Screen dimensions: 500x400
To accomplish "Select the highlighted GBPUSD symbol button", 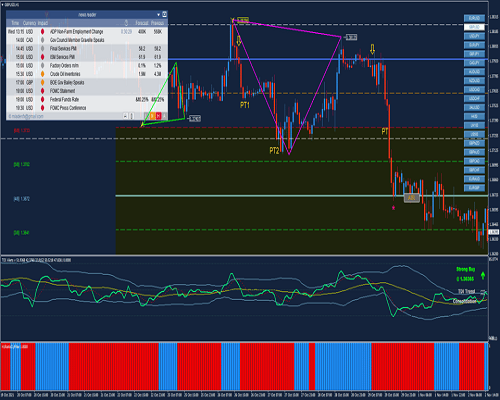I will pos(474,27).
